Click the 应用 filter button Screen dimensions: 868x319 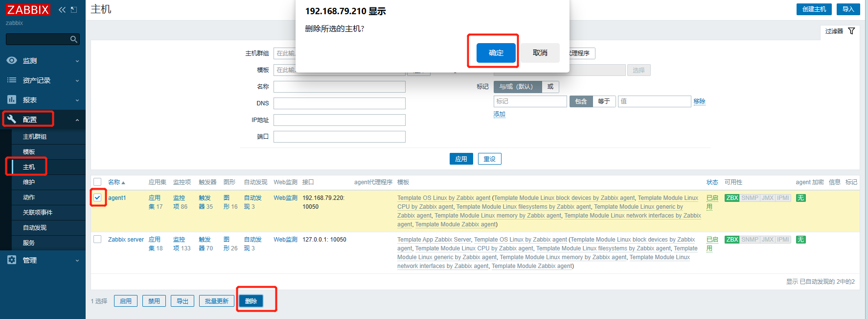pos(461,159)
